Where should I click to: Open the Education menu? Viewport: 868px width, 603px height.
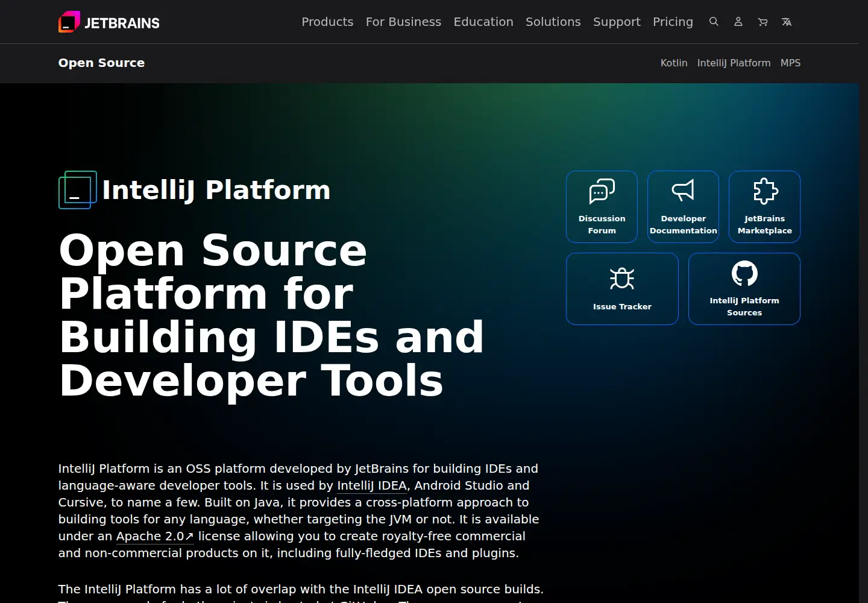[x=483, y=22]
